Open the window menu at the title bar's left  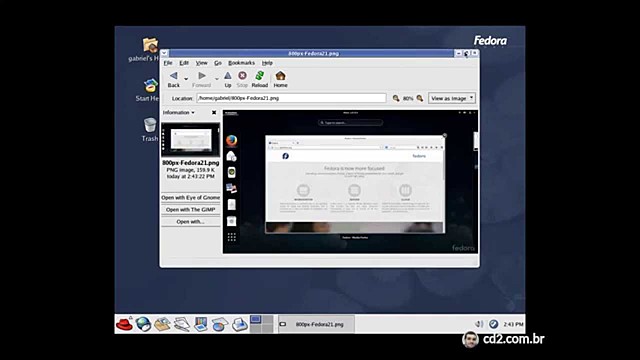pyautogui.click(x=164, y=53)
